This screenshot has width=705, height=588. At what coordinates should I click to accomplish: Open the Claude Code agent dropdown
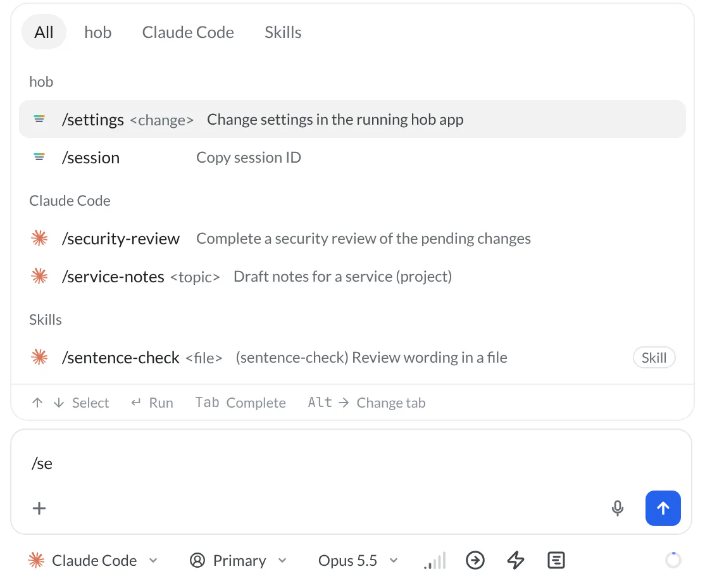click(x=92, y=561)
